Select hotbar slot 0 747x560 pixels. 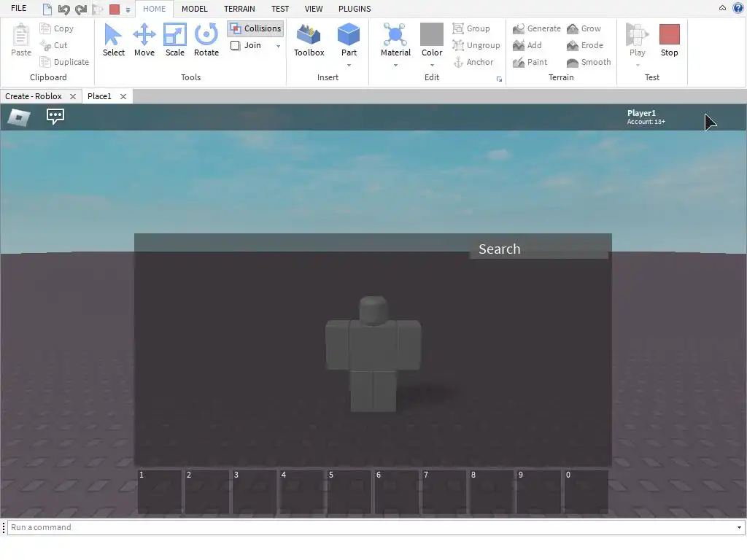586,492
